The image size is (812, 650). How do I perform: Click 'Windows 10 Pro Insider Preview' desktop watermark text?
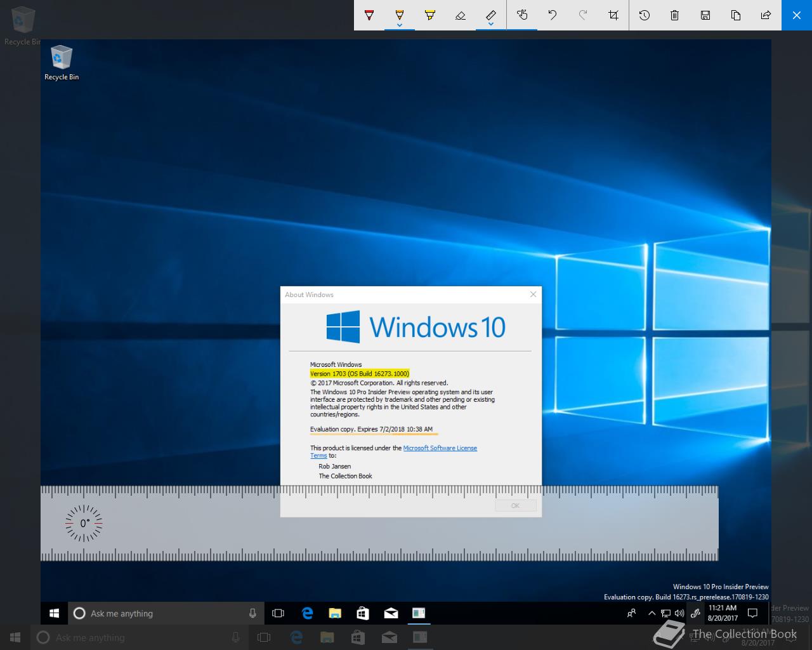tap(721, 587)
